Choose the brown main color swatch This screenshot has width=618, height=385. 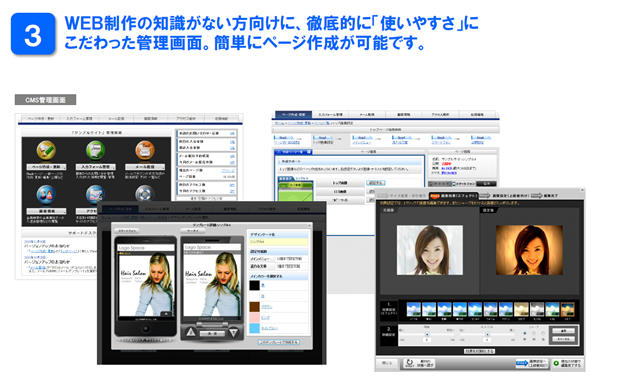pyautogui.click(x=255, y=307)
